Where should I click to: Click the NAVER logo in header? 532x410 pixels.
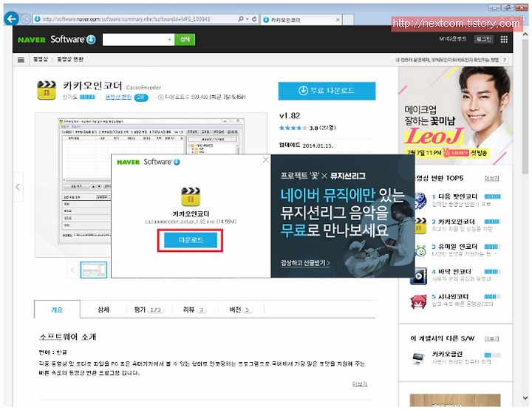(32, 40)
